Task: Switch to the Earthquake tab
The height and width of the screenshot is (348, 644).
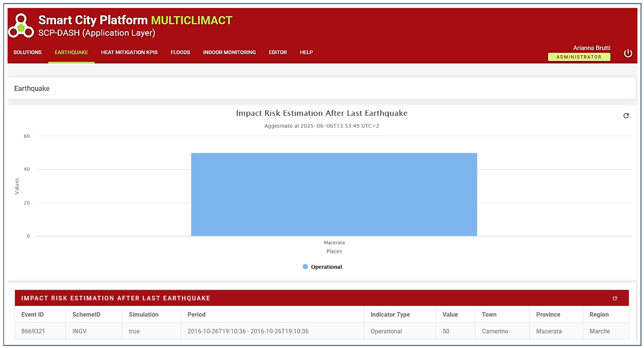Action: point(71,52)
